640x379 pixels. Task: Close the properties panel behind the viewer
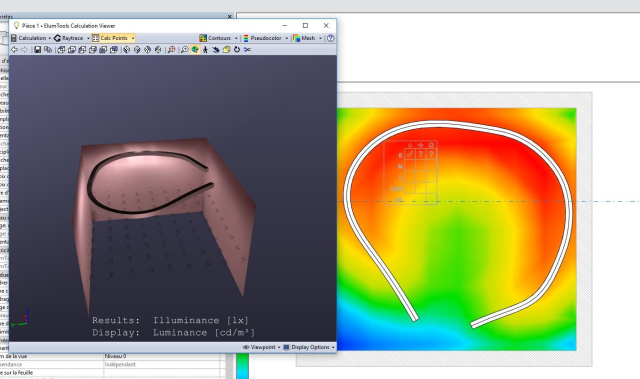click(x=229, y=16)
